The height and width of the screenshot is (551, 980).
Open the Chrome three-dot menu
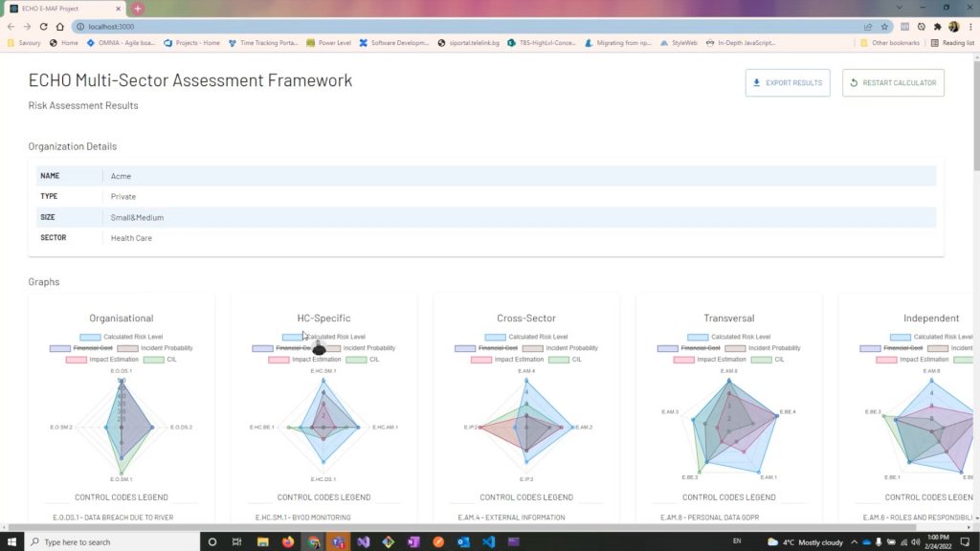click(x=970, y=27)
